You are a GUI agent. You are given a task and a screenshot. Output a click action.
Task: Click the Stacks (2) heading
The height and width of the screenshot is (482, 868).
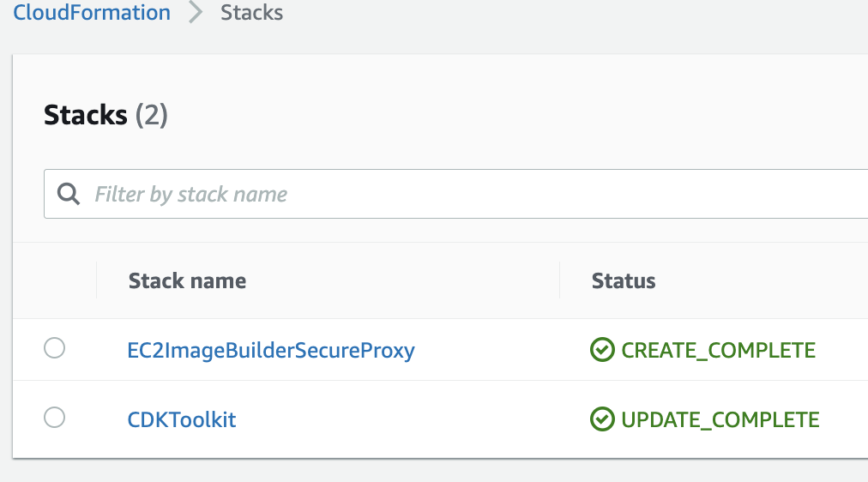105,115
